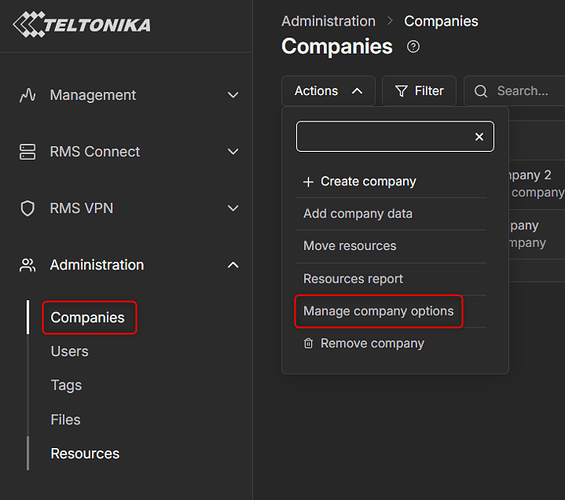Click the RMS Connect server icon
The height and width of the screenshot is (500, 565).
coord(27,152)
